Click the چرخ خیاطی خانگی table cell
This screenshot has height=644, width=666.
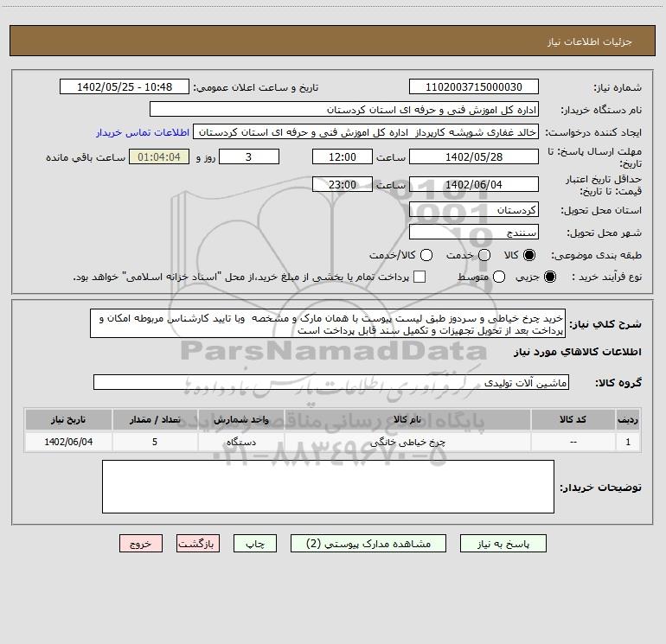[x=407, y=442]
